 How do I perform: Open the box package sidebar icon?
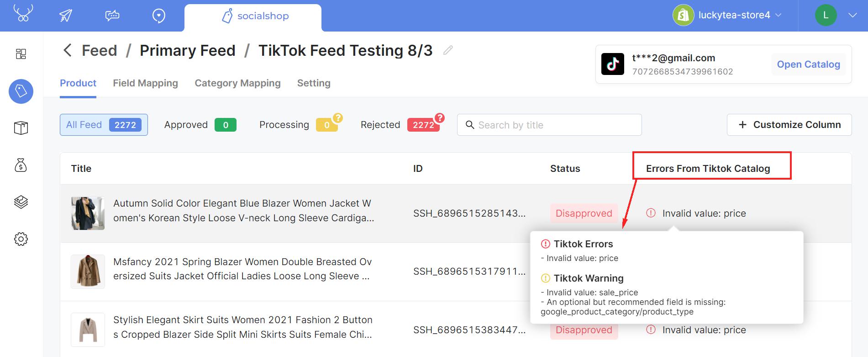tap(21, 128)
